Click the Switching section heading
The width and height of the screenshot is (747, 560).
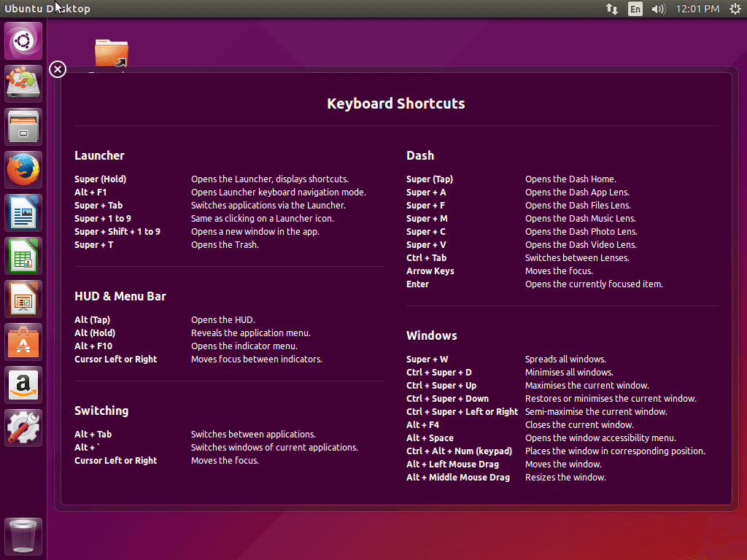tap(101, 411)
